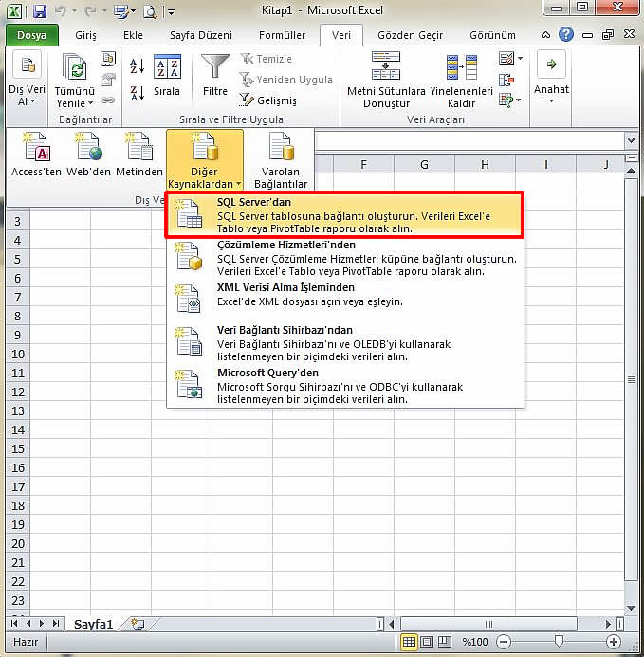
Task: Click the Web'den data source icon
Action: pos(88,148)
